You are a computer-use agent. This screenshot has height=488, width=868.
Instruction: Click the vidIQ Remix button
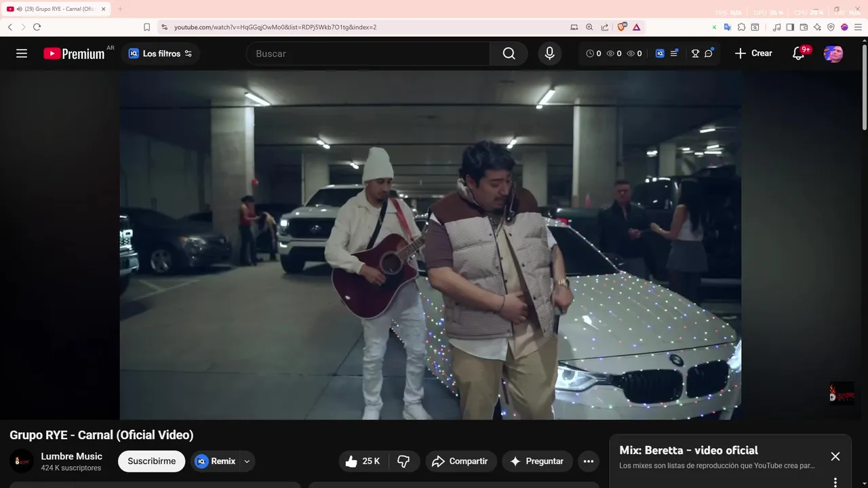215,462
